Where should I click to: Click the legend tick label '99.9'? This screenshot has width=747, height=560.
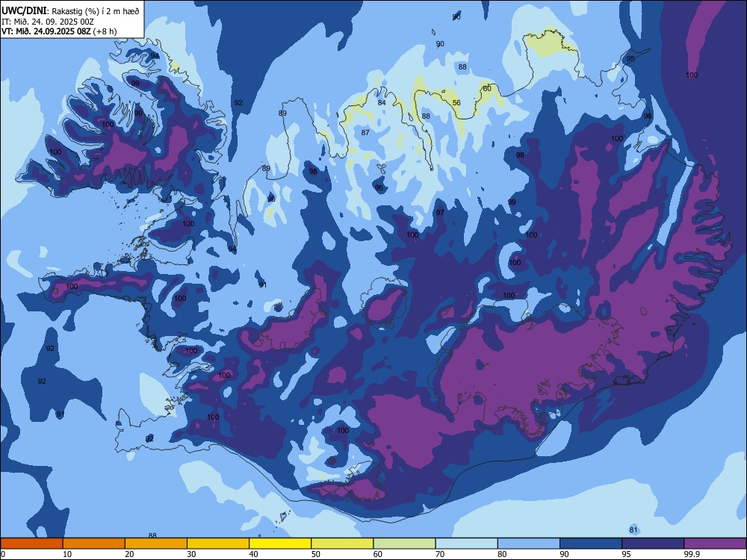pos(692,554)
